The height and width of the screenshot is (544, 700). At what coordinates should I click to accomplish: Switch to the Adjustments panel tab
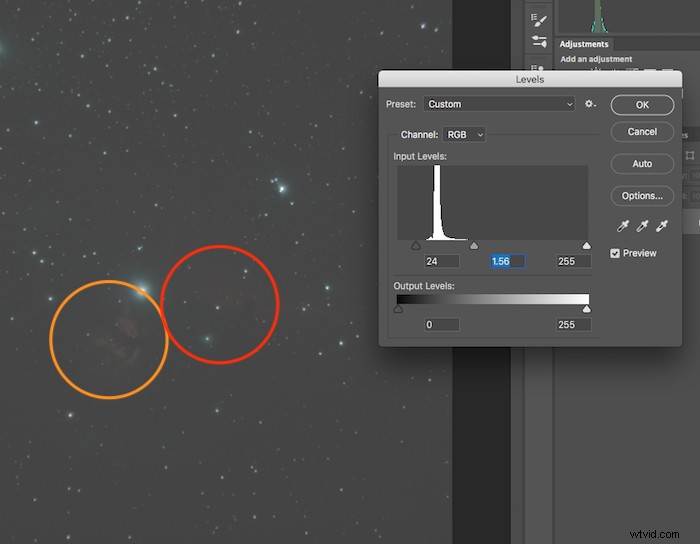coord(583,44)
